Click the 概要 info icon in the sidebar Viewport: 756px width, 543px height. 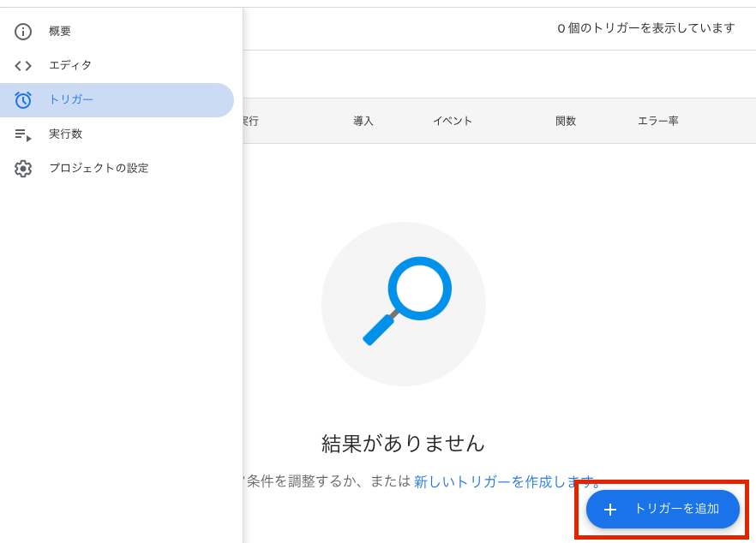[22, 32]
